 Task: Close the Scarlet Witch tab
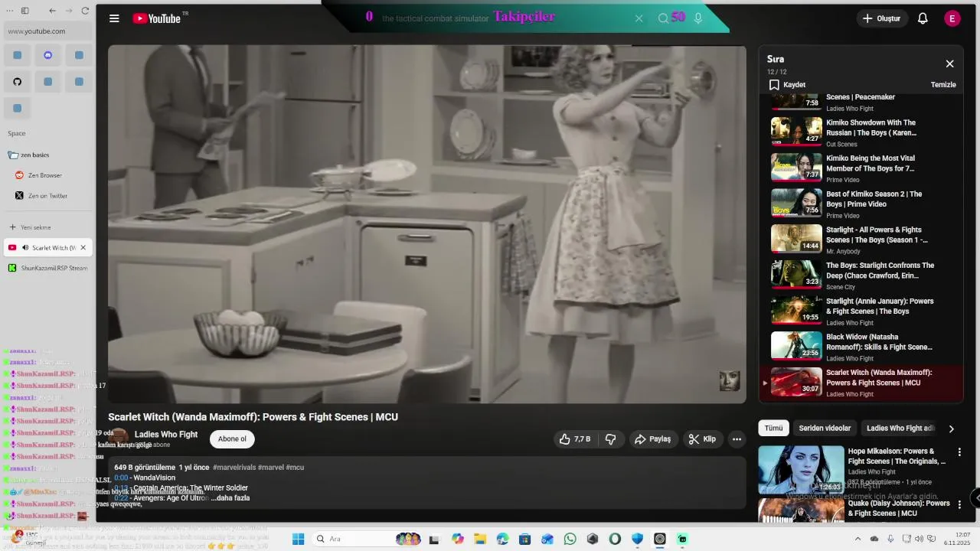(x=83, y=248)
